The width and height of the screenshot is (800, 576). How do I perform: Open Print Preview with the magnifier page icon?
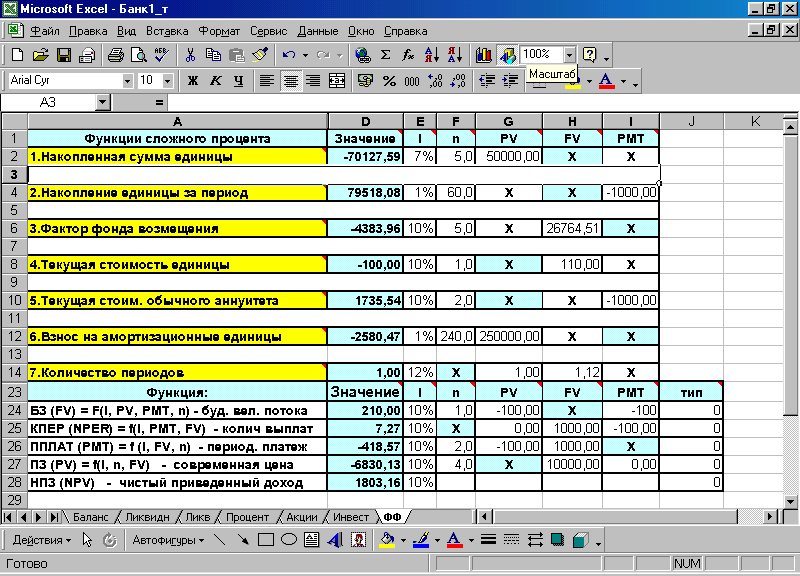tap(139, 55)
